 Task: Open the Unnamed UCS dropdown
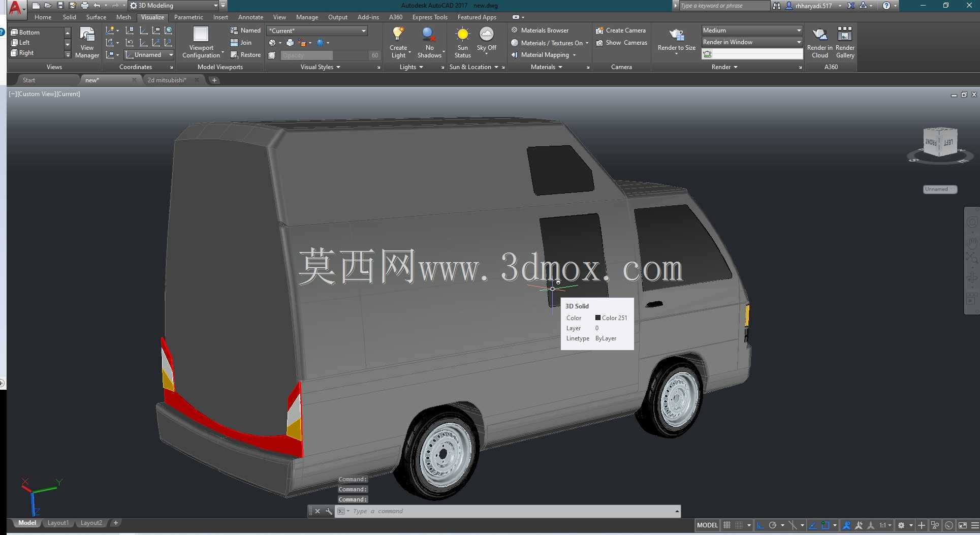[x=149, y=55]
